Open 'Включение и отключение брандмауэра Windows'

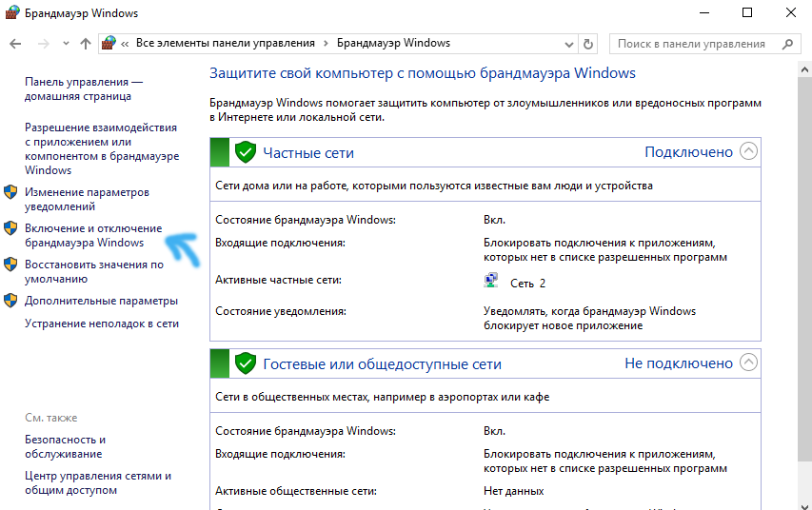coord(93,236)
